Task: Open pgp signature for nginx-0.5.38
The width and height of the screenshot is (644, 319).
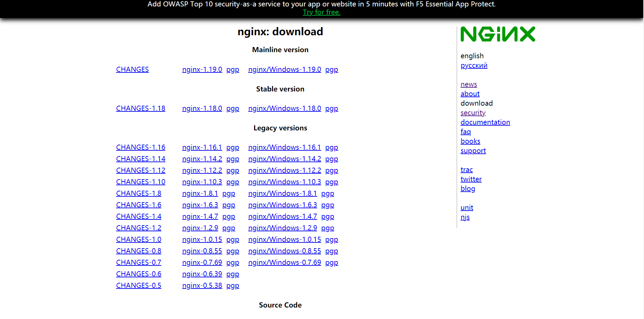Action: point(233,285)
